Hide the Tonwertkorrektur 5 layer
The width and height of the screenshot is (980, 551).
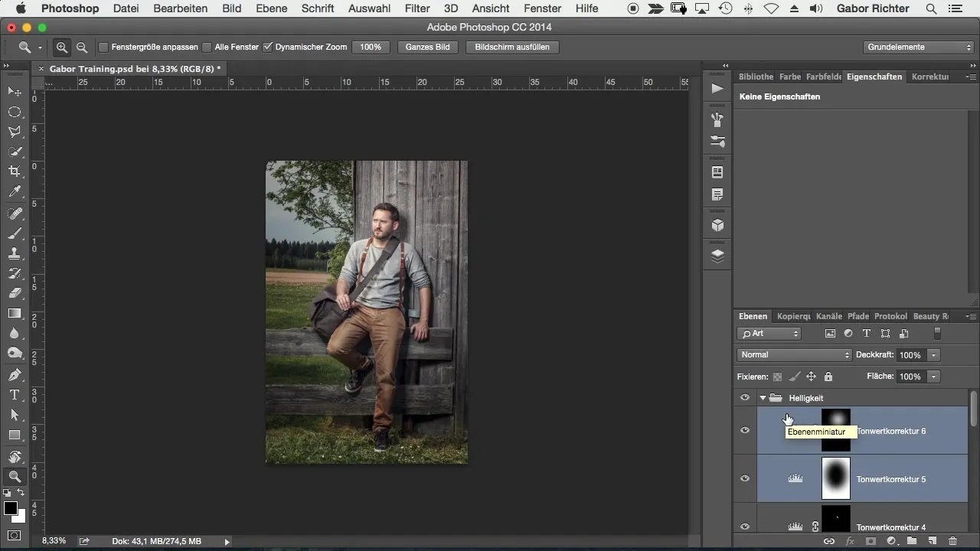tap(744, 478)
